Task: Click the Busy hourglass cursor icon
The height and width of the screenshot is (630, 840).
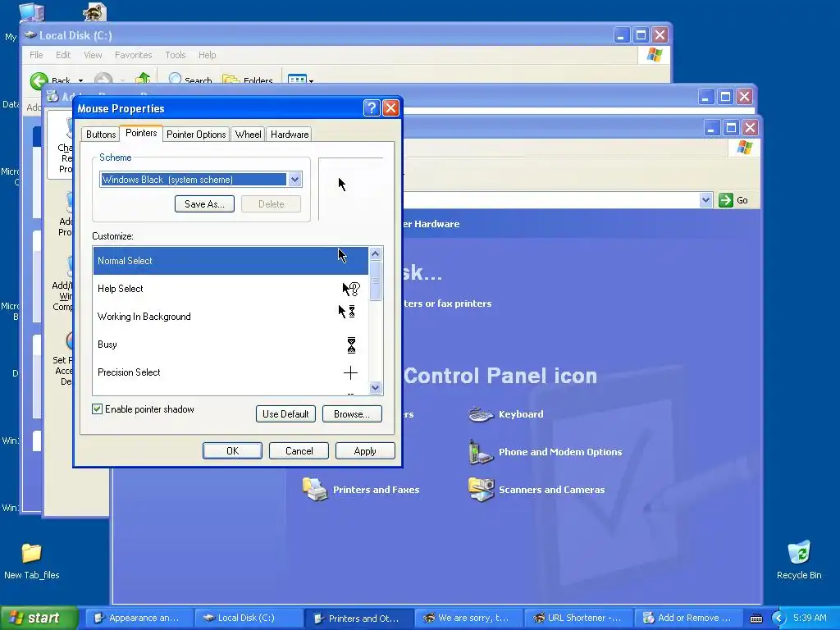Action: tap(351, 345)
